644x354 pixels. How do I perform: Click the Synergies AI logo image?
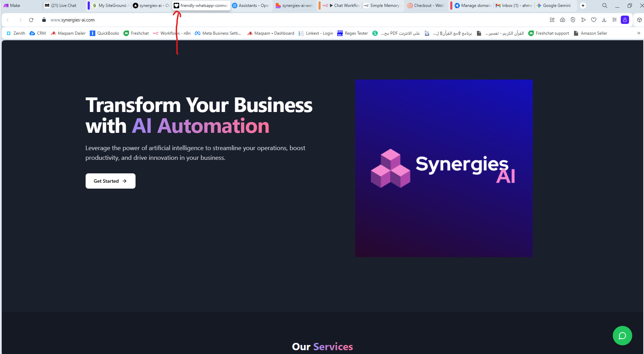point(444,168)
